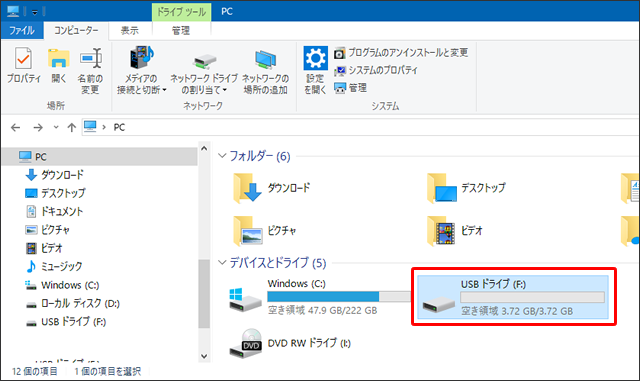Screen dimensions: 640x381
Task: Select the DVD RW ドライブ (I:) drive
Action: coord(291,343)
